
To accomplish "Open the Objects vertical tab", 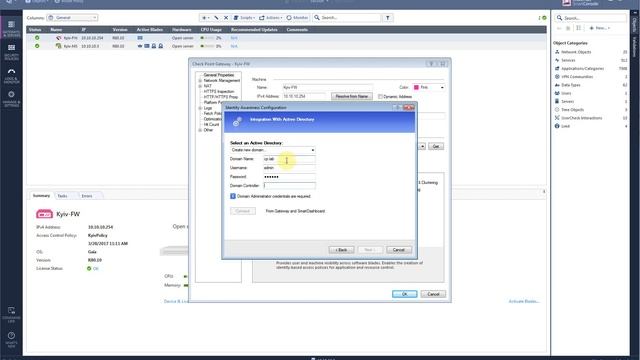I will (634, 24).
